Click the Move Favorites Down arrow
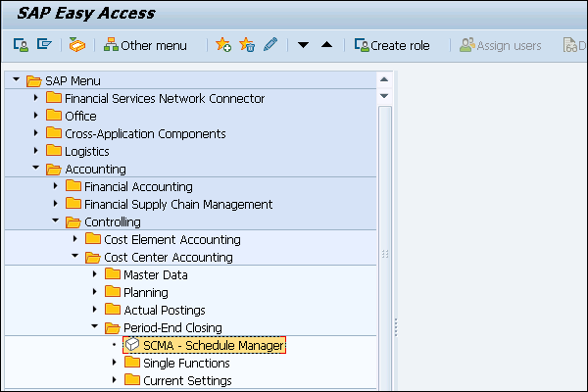The image size is (588, 392). pos(304,45)
